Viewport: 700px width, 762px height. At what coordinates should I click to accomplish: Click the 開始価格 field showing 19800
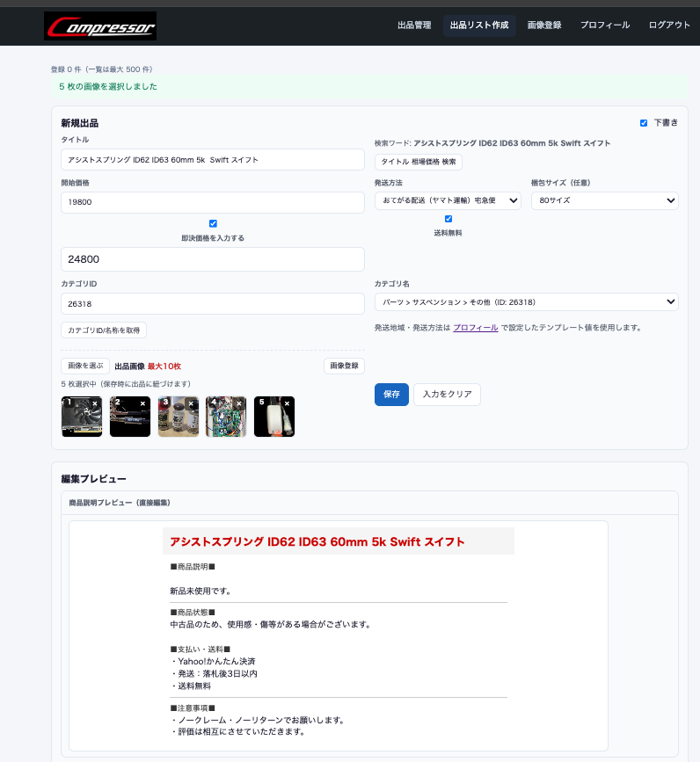[x=213, y=202]
